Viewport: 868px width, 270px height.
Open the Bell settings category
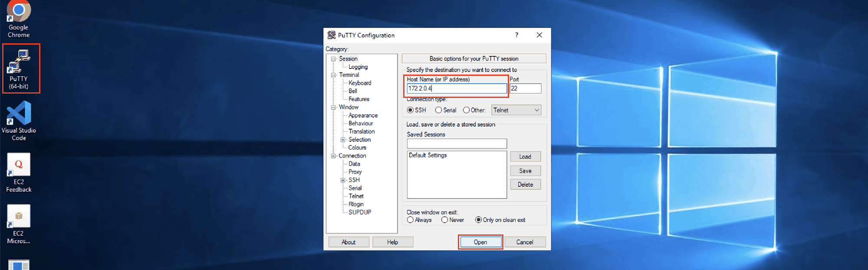[353, 91]
